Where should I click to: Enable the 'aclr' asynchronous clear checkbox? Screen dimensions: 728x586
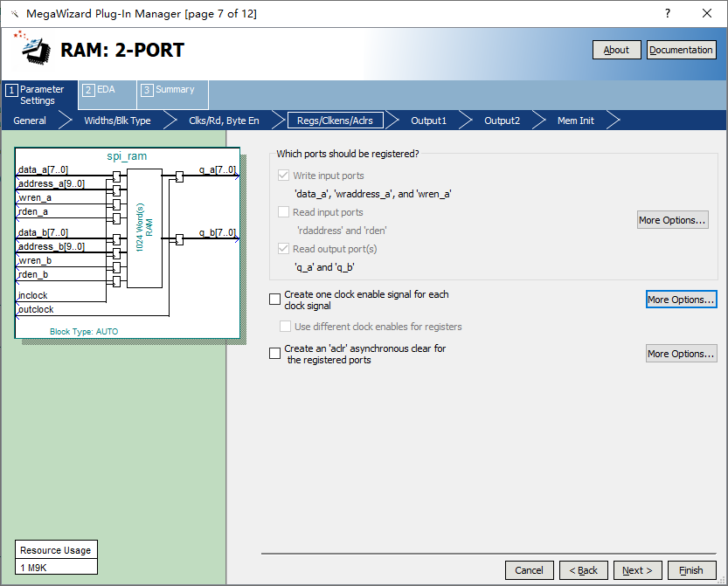(x=275, y=354)
